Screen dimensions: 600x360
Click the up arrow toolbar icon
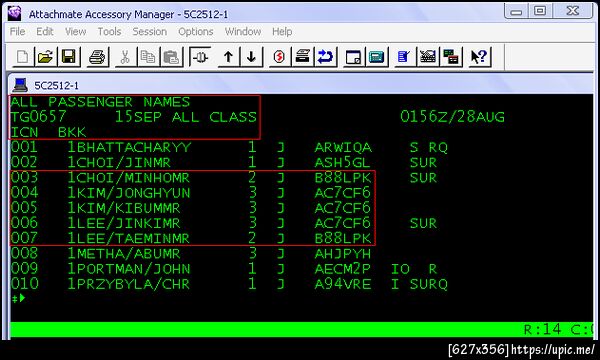(228, 57)
